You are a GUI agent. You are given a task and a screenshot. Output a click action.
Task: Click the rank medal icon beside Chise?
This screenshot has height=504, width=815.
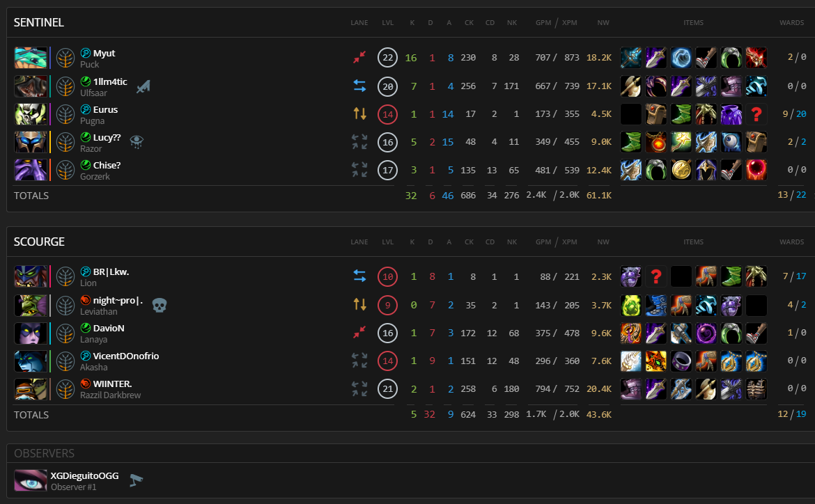pos(65,170)
